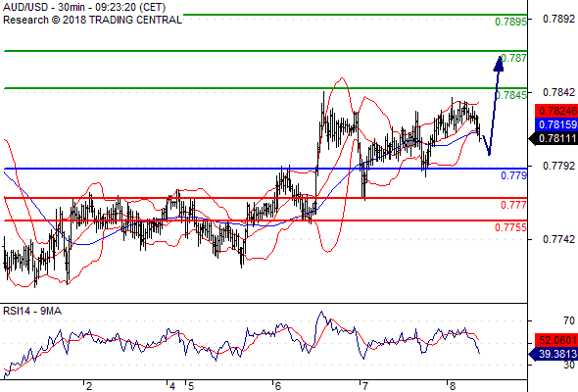Click date marker 5 on time axis
Viewport: 578px width, 392px height.
[191, 386]
